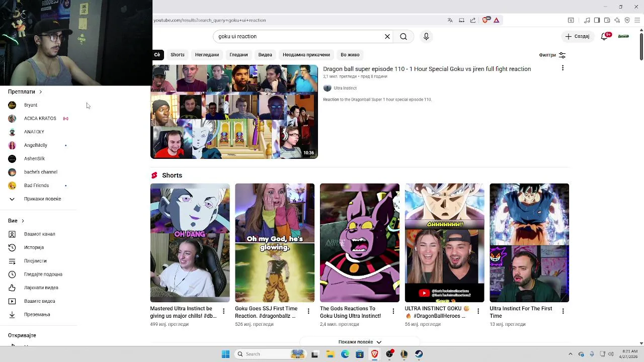Select the Videos filter chip
The image size is (644, 362).
[x=265, y=55]
